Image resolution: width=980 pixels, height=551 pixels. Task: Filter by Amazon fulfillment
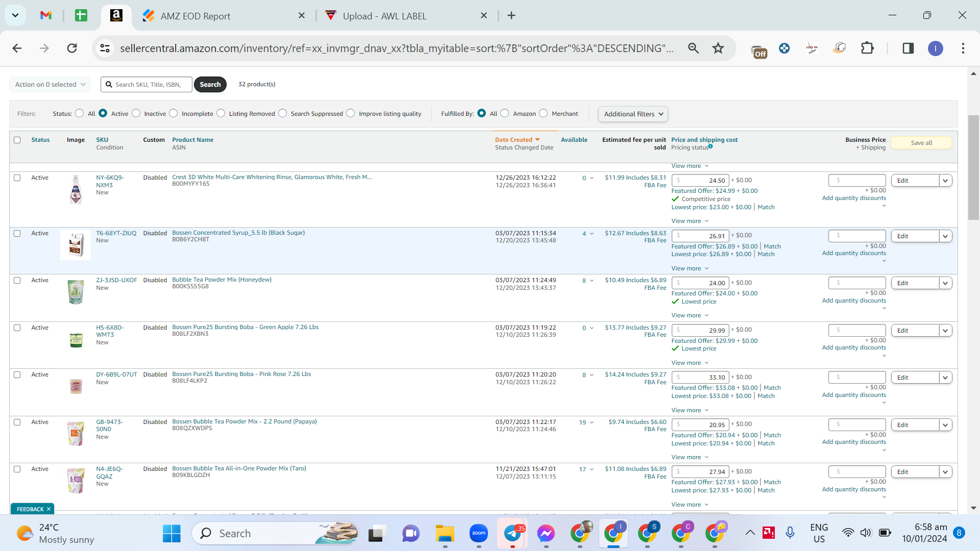pos(505,113)
